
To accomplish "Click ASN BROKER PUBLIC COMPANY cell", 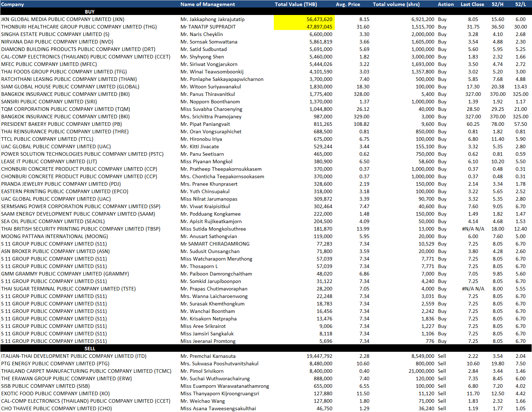I will [x=55, y=251].
